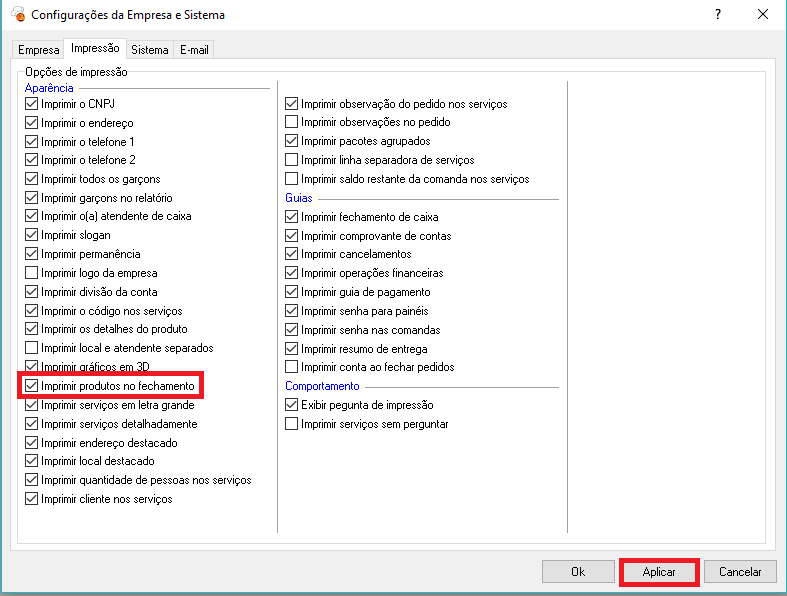Toggle Imprimir slogan checkbox
787x596 pixels.
32,235
